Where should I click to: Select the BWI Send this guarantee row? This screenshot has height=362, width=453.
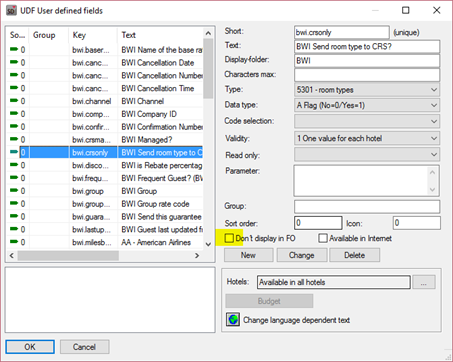(105, 216)
